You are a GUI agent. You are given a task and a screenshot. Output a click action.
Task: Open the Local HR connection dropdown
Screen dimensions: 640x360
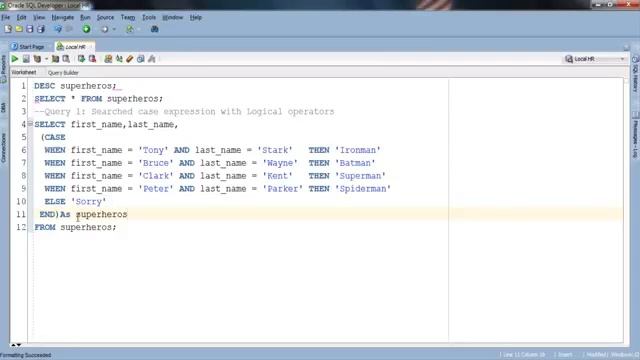pos(595,59)
